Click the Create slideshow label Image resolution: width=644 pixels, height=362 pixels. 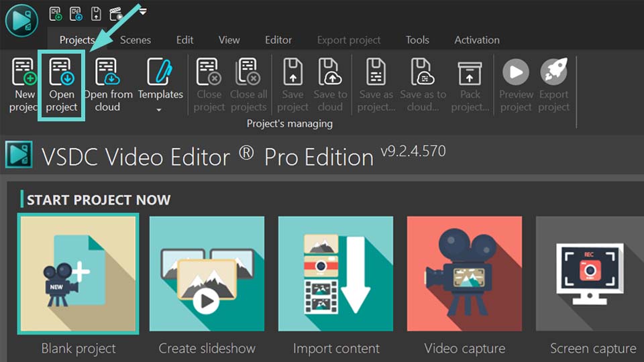(207, 349)
